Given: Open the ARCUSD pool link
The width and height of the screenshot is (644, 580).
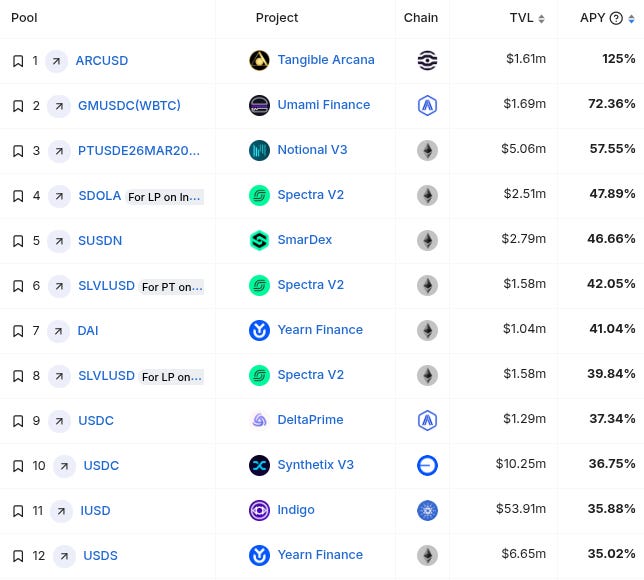Looking at the screenshot, I should [102, 61].
